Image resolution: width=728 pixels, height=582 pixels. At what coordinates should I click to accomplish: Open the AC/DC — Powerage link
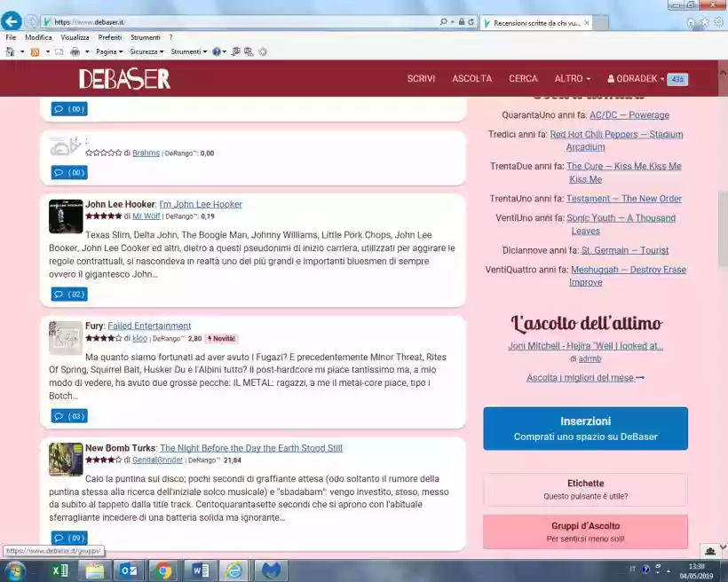629,115
